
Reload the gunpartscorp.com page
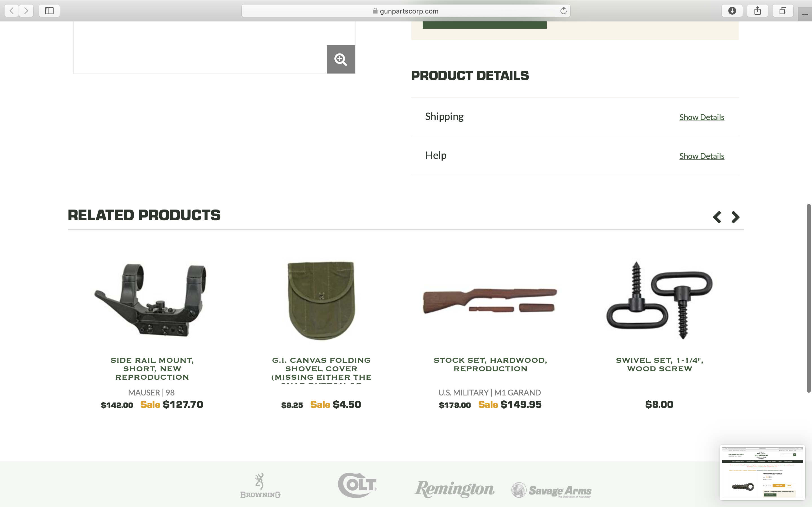click(563, 11)
